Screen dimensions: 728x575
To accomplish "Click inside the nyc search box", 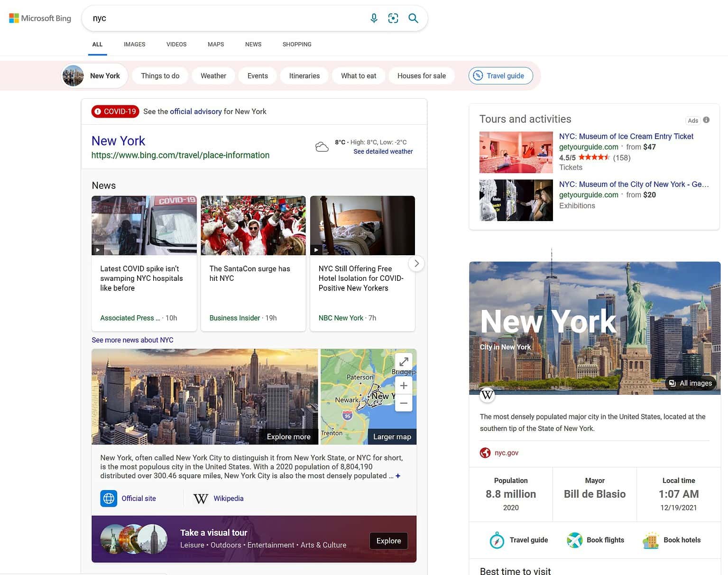I will tap(213, 18).
